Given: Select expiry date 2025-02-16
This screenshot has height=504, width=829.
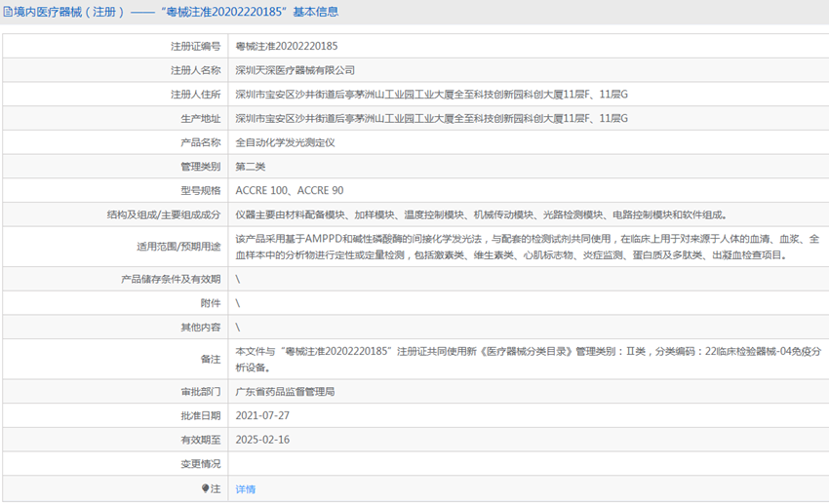Looking at the screenshot, I should 262,440.
